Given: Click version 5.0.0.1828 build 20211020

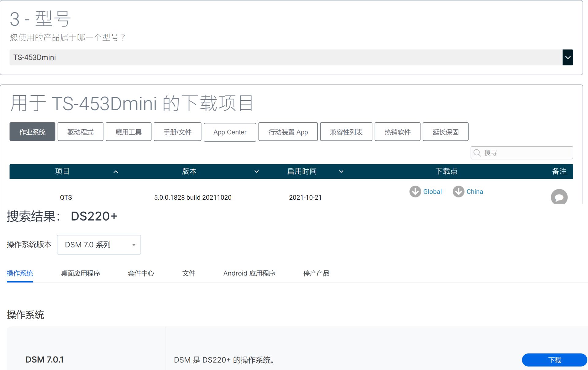Looking at the screenshot, I should [x=193, y=197].
